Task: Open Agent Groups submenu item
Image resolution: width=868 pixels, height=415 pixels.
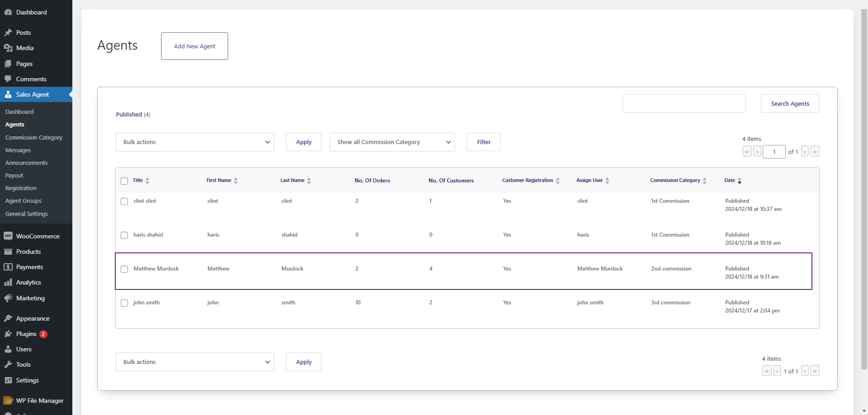Action: click(24, 201)
